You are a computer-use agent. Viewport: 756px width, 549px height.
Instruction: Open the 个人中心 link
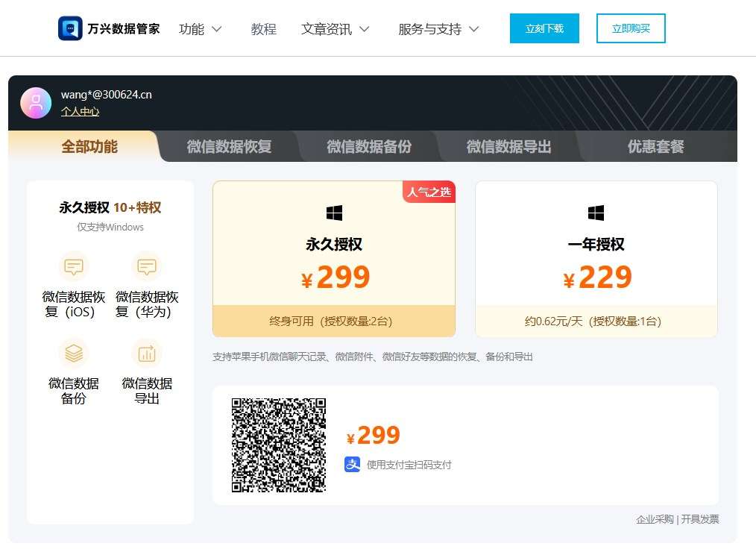[x=80, y=111]
